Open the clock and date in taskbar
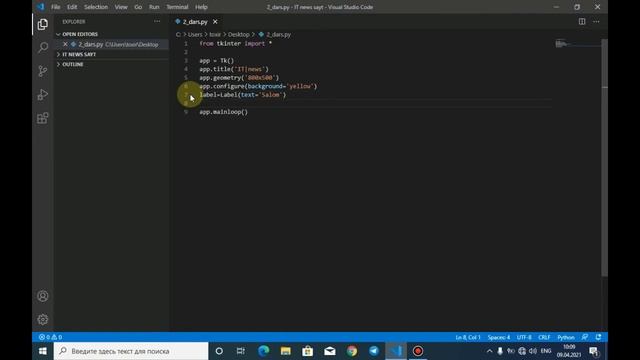Viewport: 640px width, 360px height. tap(569, 351)
